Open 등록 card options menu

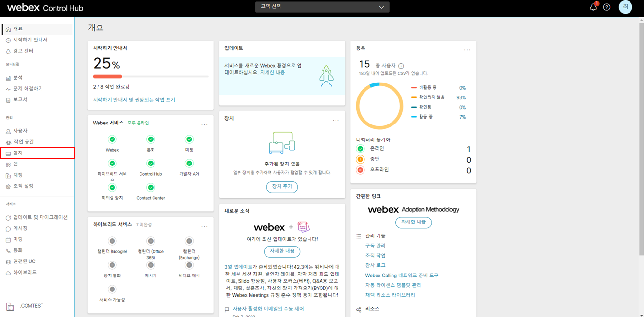467,49
